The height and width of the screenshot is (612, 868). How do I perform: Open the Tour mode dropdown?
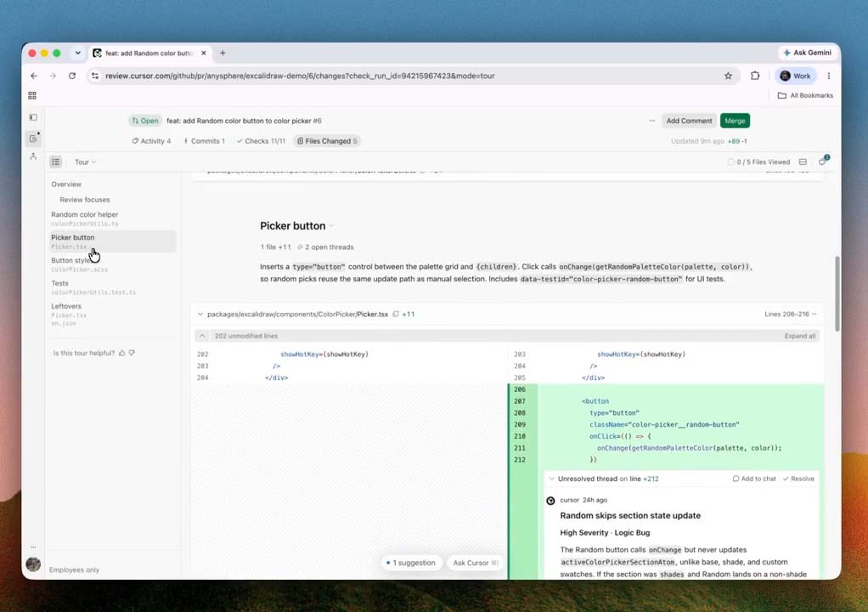85,162
